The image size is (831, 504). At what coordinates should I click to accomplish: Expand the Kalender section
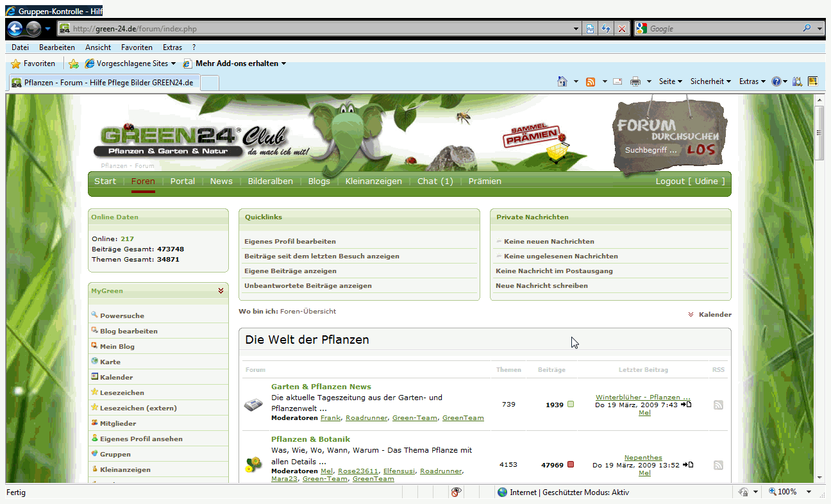coord(709,314)
